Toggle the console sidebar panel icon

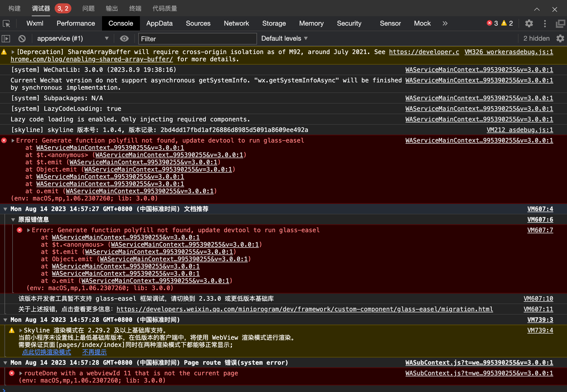click(x=6, y=39)
